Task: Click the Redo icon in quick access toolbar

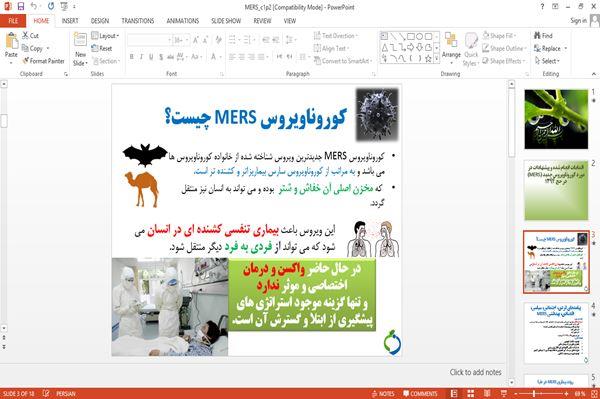Action: (x=51, y=7)
